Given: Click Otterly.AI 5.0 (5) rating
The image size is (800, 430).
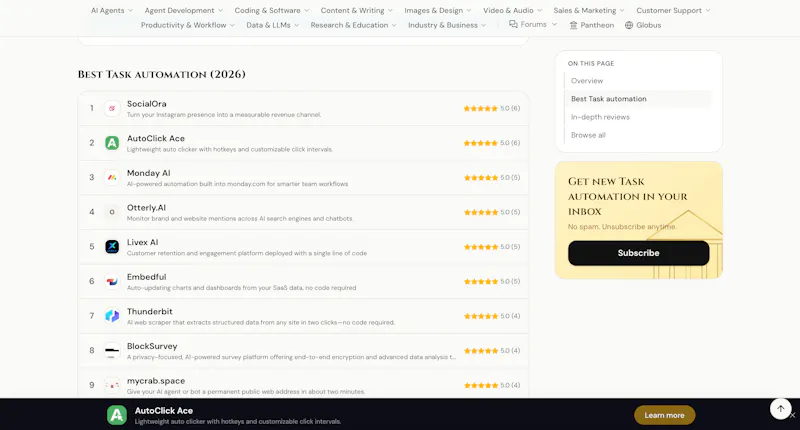Looking at the screenshot, I should point(492,212).
